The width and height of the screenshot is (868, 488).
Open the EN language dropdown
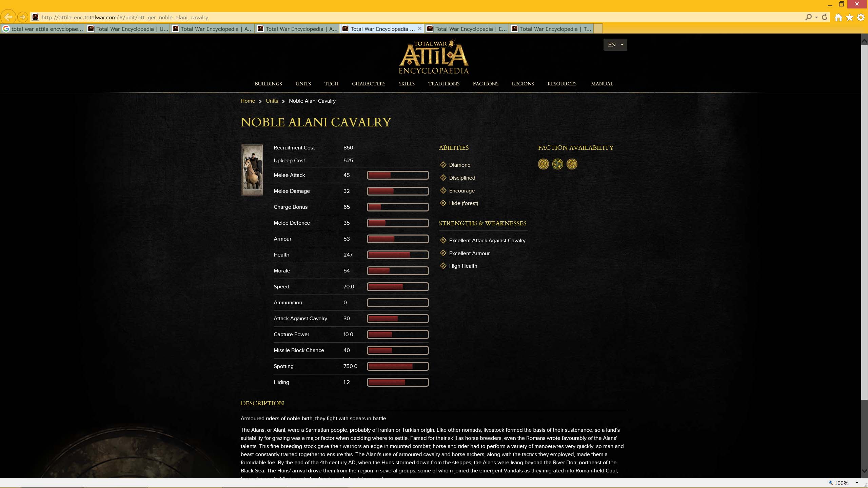coord(615,45)
